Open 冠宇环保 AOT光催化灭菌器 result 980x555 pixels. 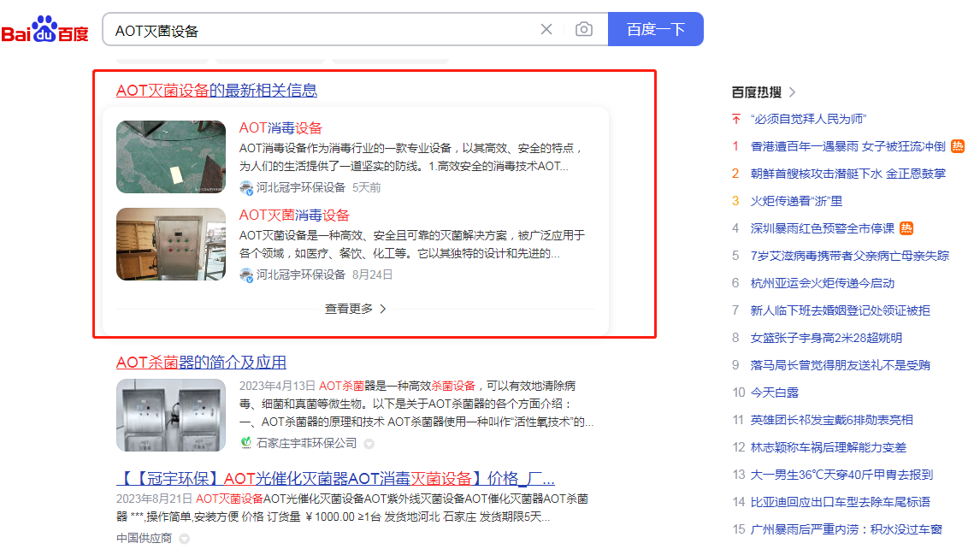(335, 479)
